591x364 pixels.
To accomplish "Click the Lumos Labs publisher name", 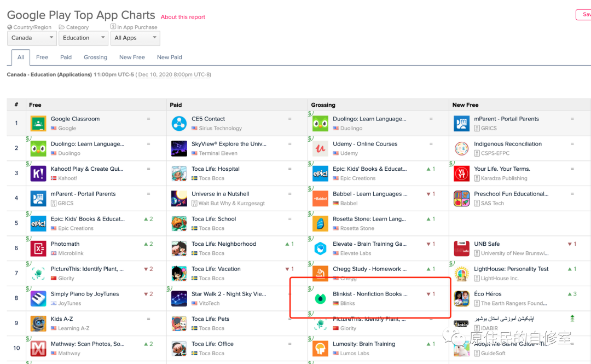I will pyautogui.click(x=355, y=354).
